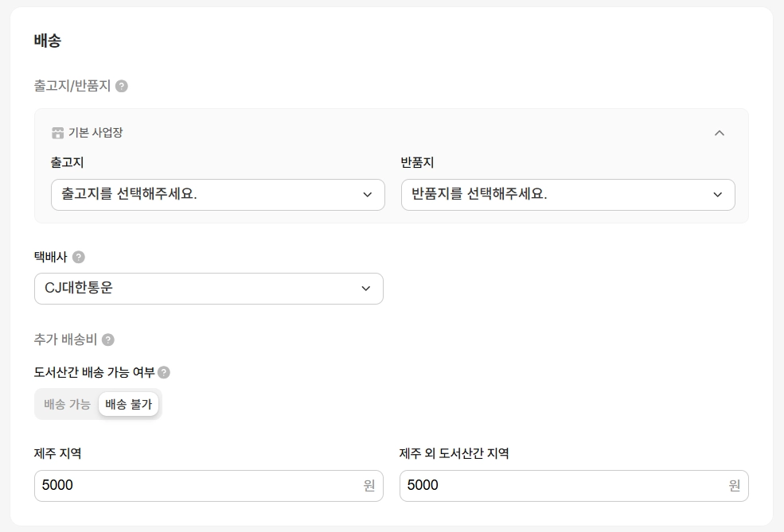The image size is (784, 532).
Task: Click the 배송 section heading
Action: (48, 41)
